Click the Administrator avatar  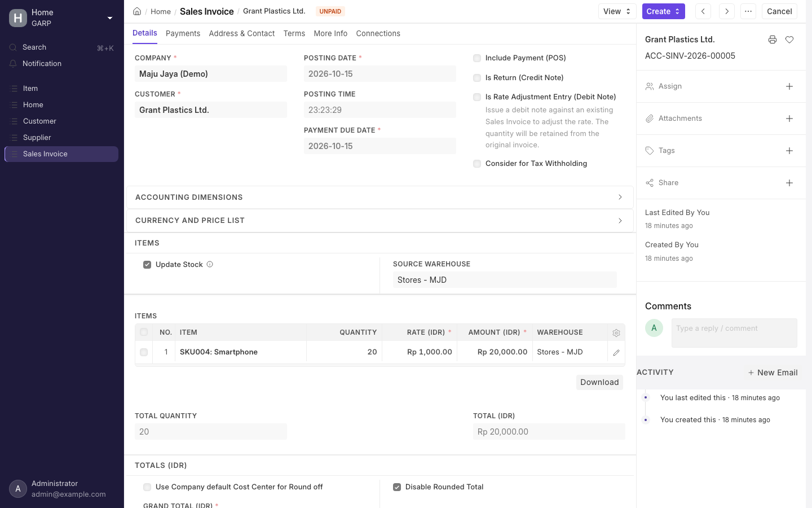18,489
